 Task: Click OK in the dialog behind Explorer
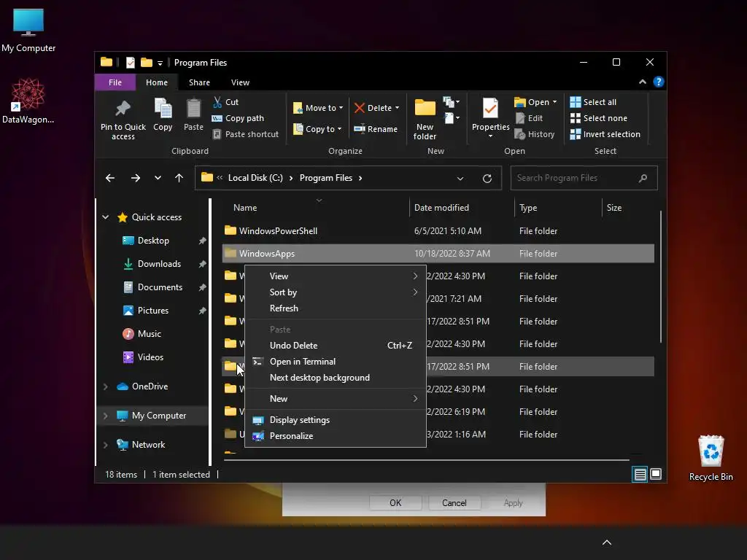click(x=395, y=503)
